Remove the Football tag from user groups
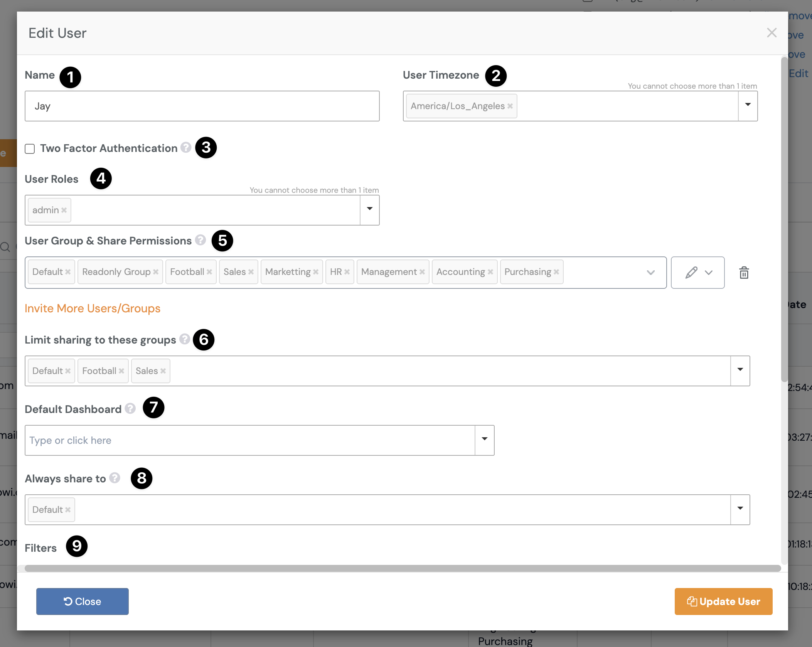Image resolution: width=812 pixels, height=647 pixels. (x=209, y=272)
